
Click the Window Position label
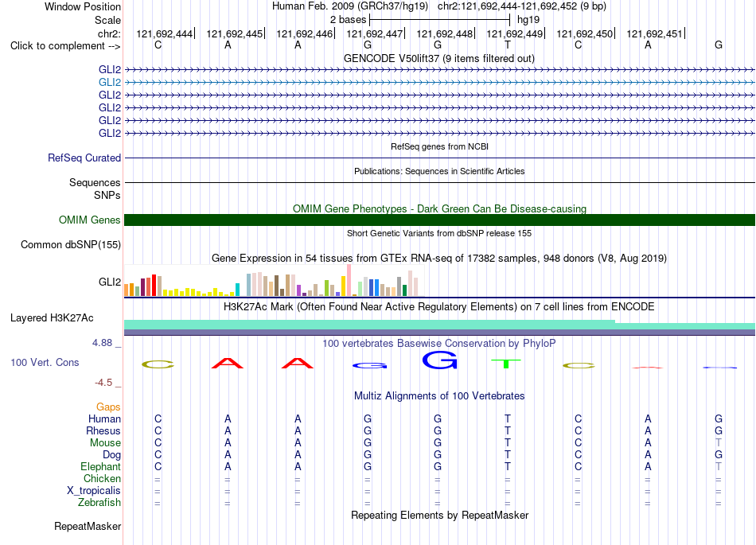83,6
